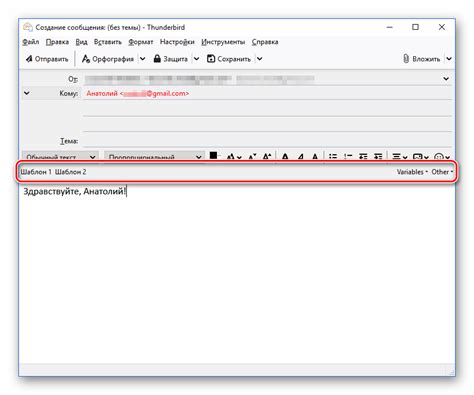Viewport: 474px width, 395px height.
Task: Open the Справка menu
Action: [265, 42]
